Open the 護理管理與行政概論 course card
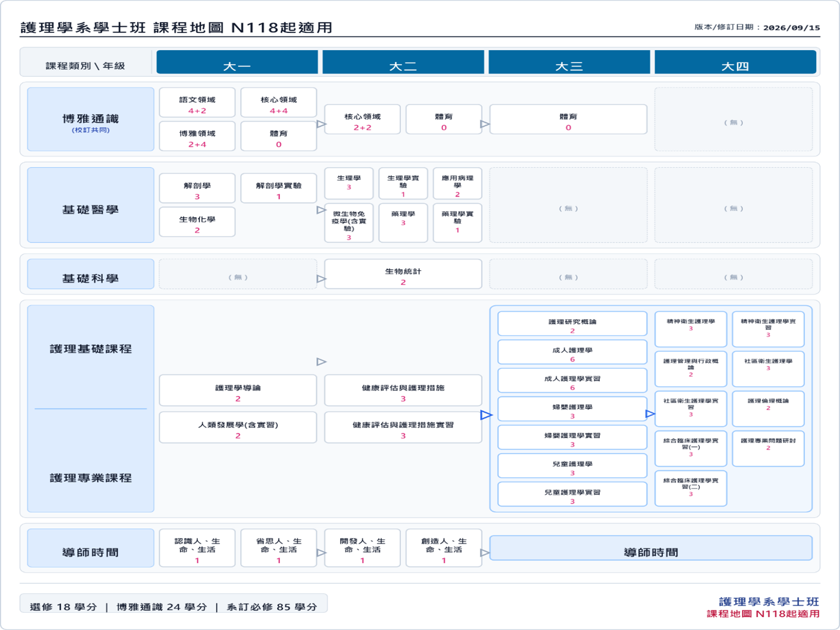The height and width of the screenshot is (630, 840). (691, 369)
